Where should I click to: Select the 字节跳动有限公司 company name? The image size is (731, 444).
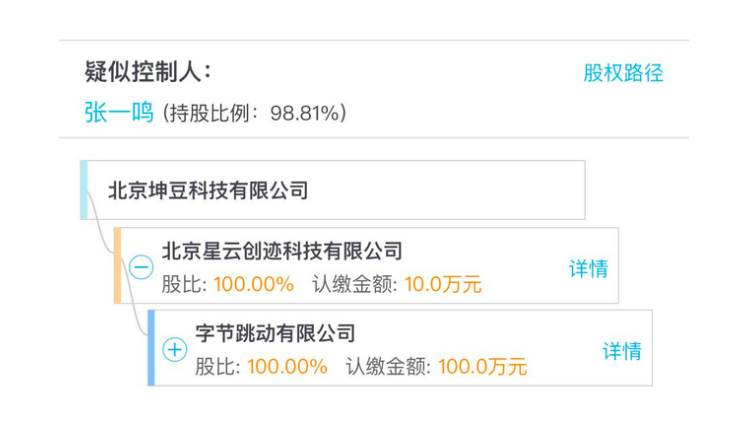[276, 333]
